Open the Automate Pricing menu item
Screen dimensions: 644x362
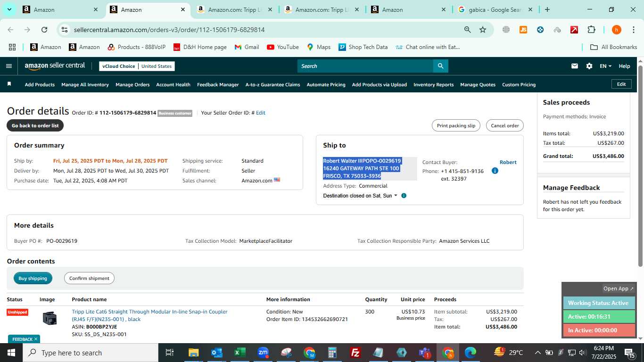326,85
